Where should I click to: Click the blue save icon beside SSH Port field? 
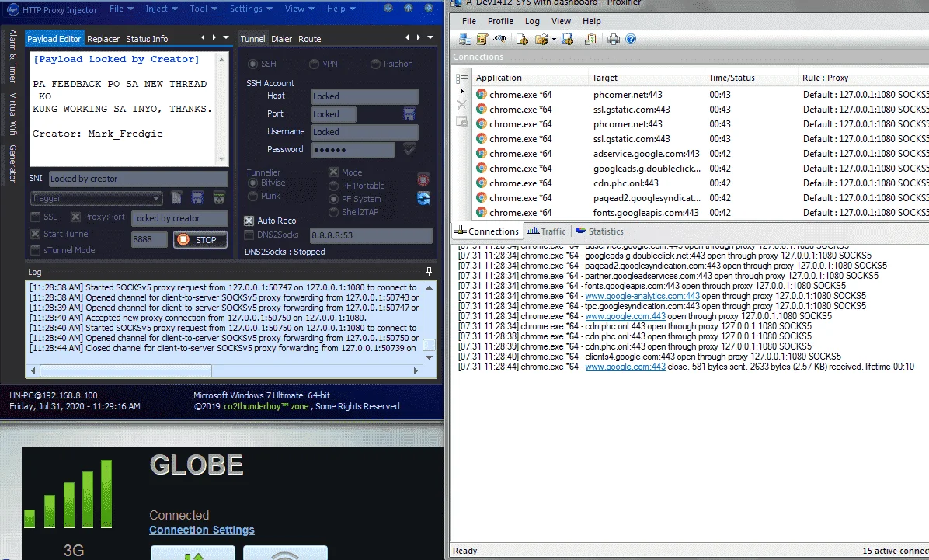[x=409, y=113]
